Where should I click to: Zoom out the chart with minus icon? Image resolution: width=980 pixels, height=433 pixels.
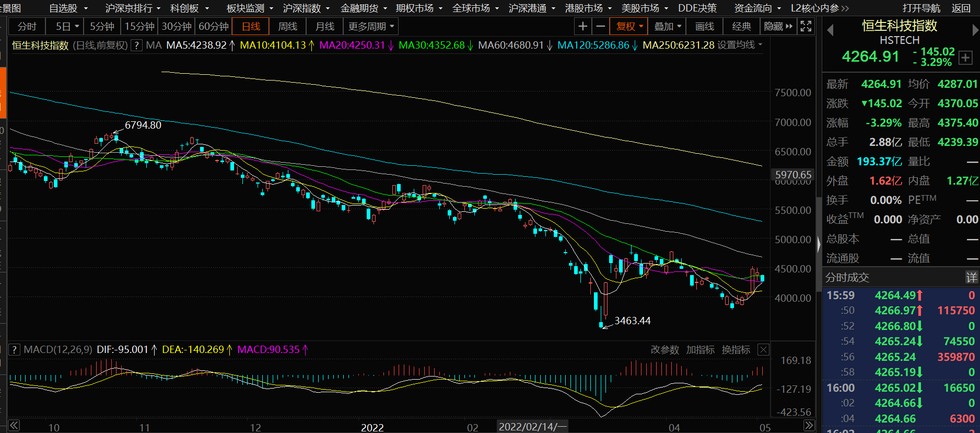tap(601, 26)
